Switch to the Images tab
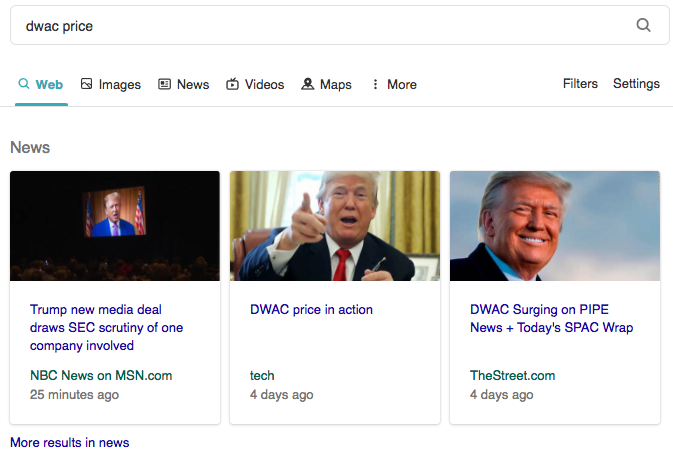This screenshot has height=454, width=673. pyautogui.click(x=119, y=85)
